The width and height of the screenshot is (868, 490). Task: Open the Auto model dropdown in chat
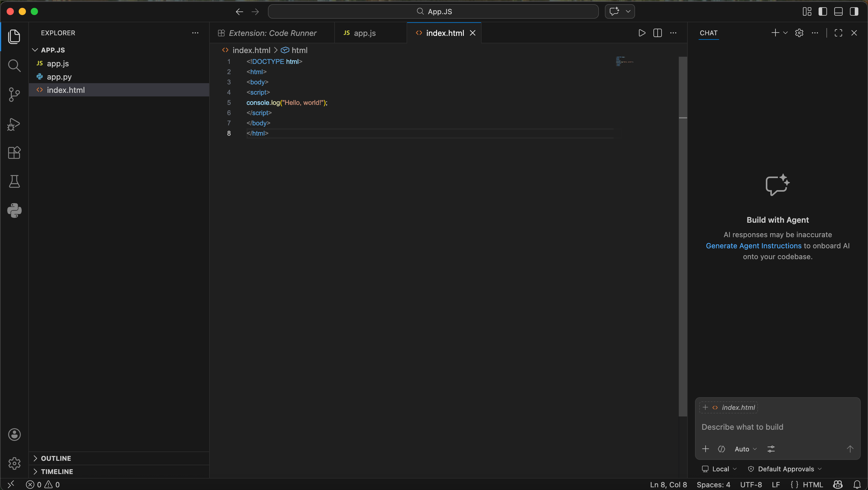tap(745, 449)
